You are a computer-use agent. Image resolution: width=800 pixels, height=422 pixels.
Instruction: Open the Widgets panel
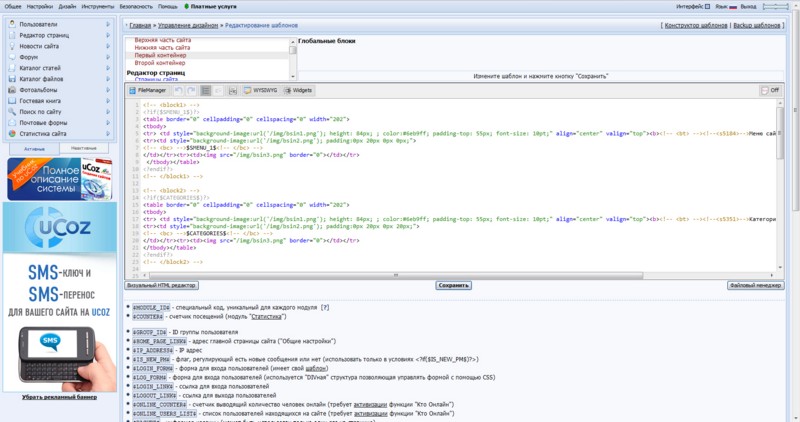[297, 90]
